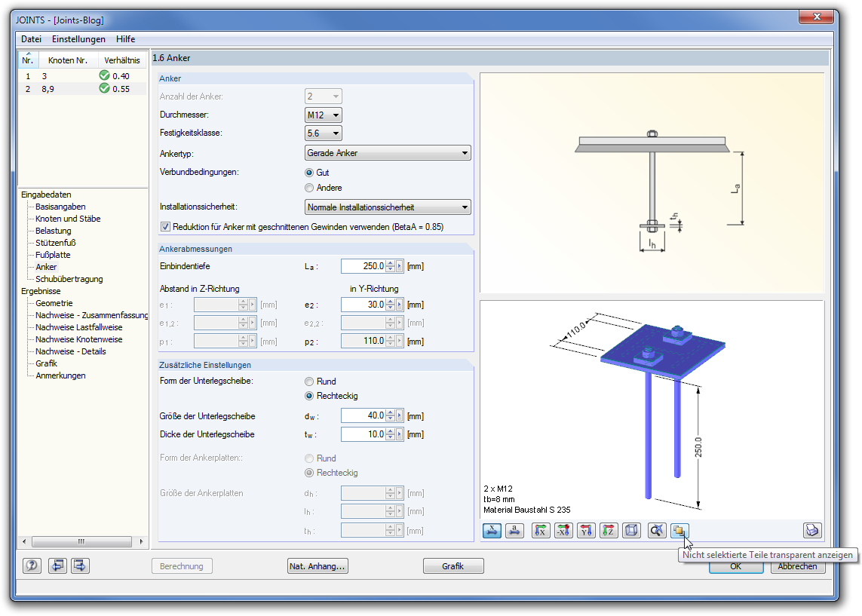Click the Abbrechen button
The height and width of the screenshot is (616, 862).
pyautogui.click(x=798, y=566)
